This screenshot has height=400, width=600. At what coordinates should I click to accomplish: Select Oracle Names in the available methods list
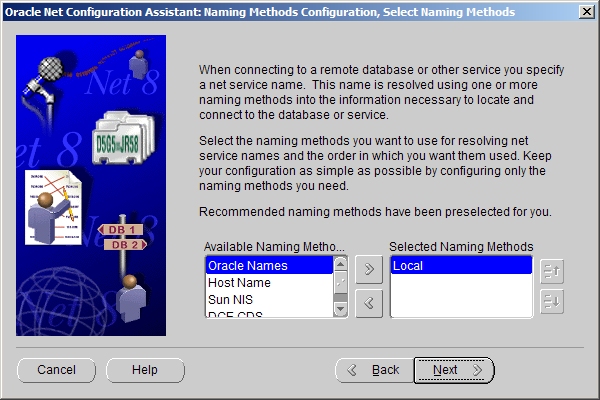[x=269, y=266]
